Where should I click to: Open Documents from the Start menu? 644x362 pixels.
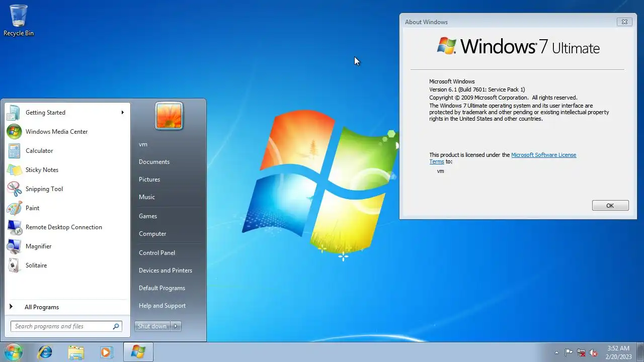coord(154,162)
